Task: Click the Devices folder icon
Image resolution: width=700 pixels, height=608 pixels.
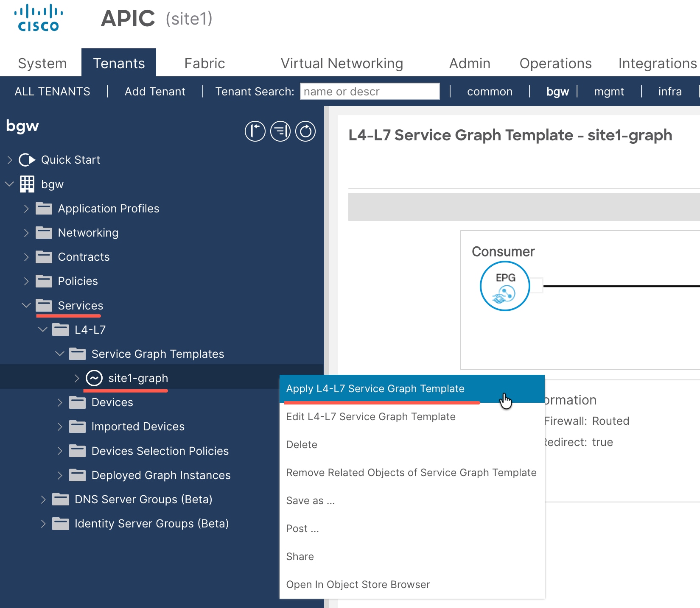Action: point(78,402)
